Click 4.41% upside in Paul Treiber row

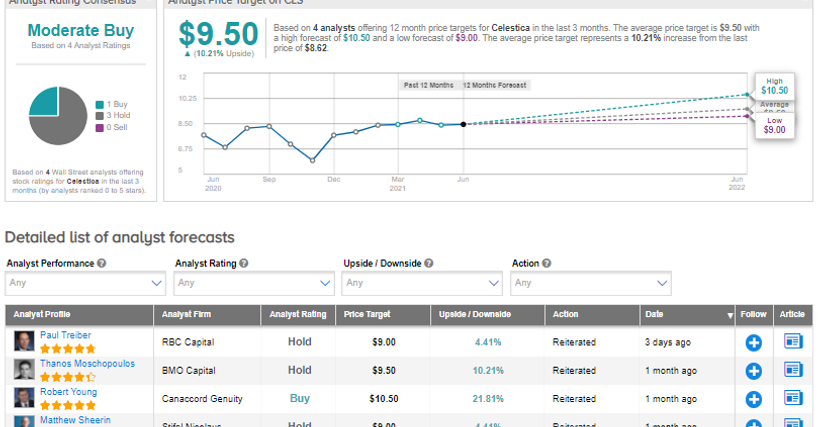[488, 342]
